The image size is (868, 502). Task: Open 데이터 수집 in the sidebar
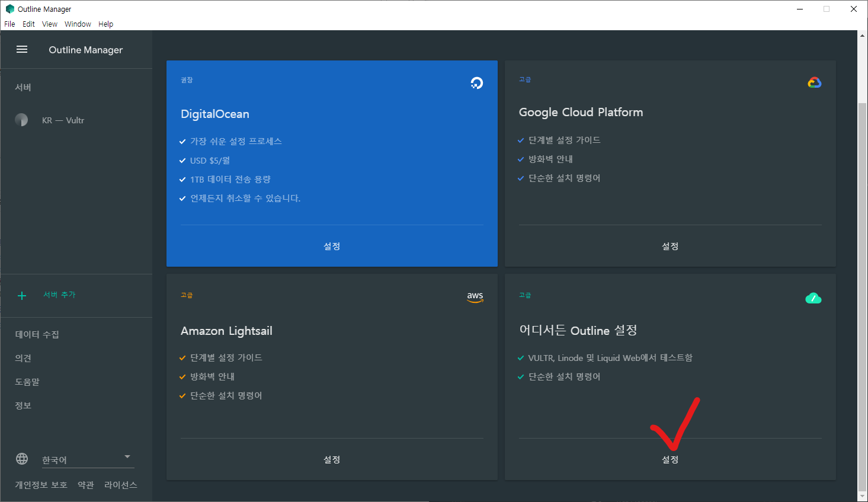[37, 334]
